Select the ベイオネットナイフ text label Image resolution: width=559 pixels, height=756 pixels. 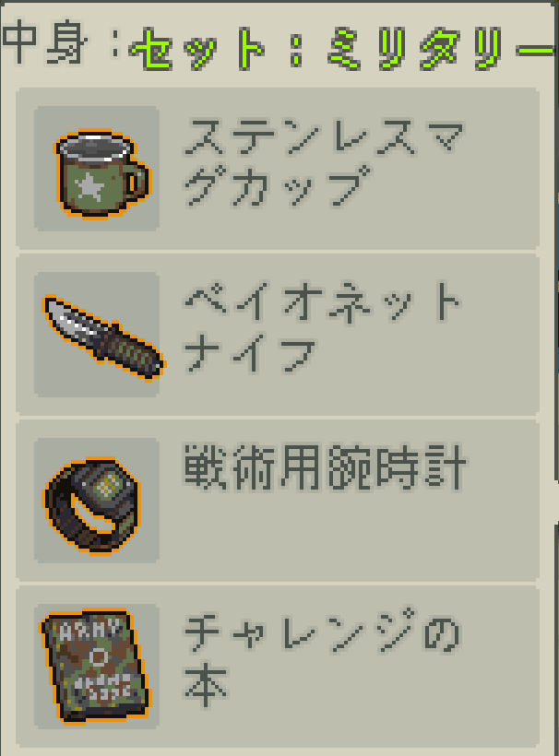click(322, 328)
